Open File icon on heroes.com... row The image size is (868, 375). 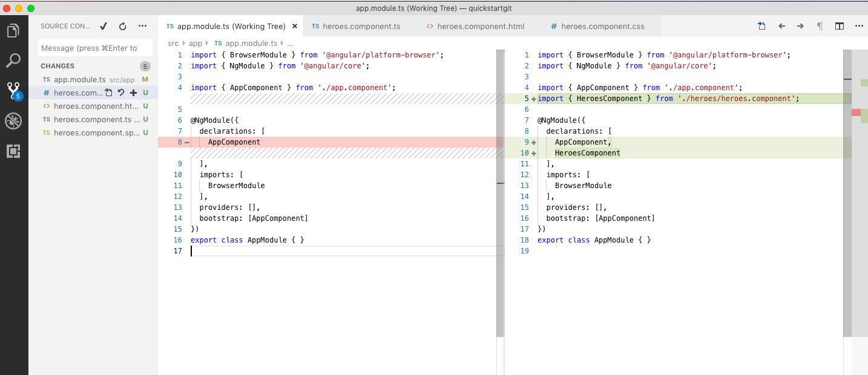pyautogui.click(x=109, y=93)
